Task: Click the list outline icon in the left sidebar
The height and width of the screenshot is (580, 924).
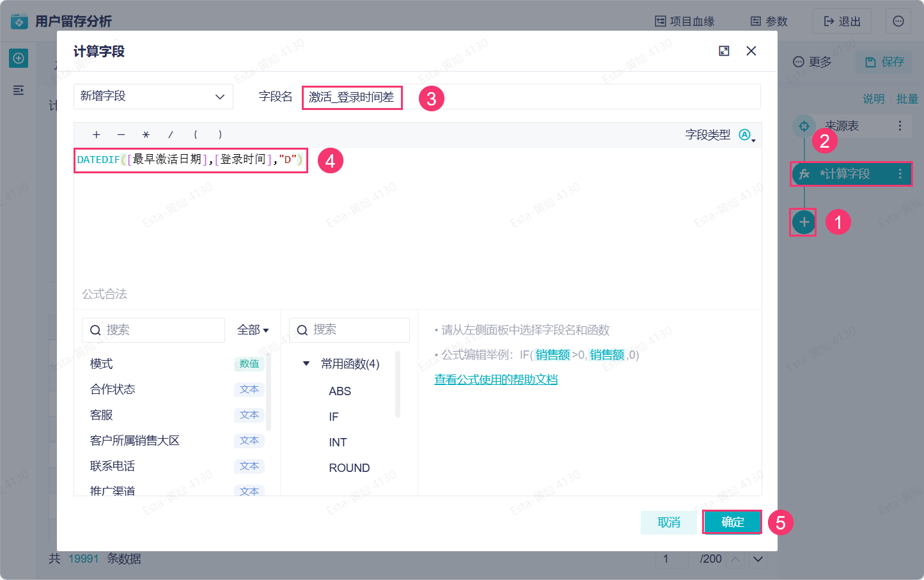Action: [x=19, y=90]
